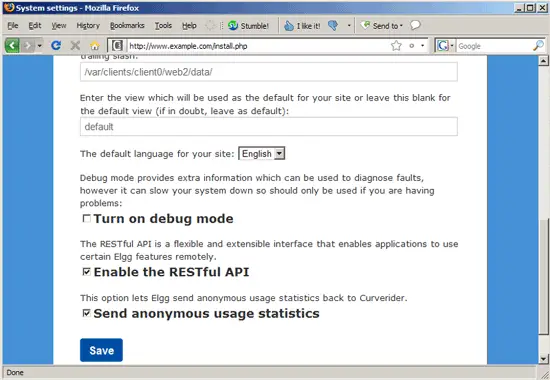The image size is (550, 380).
Task: Click the Stumble! toolbar button
Action: tap(248, 26)
